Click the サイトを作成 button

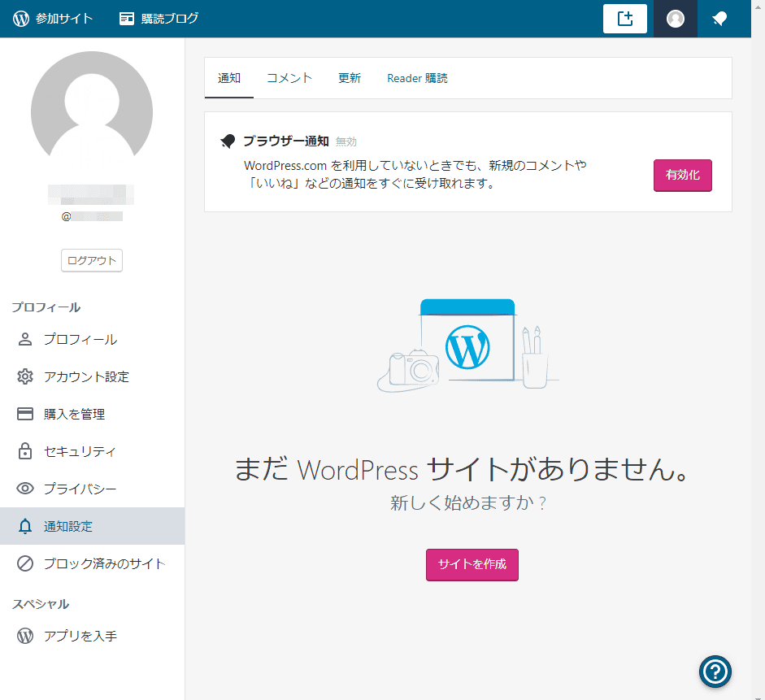tap(472, 564)
